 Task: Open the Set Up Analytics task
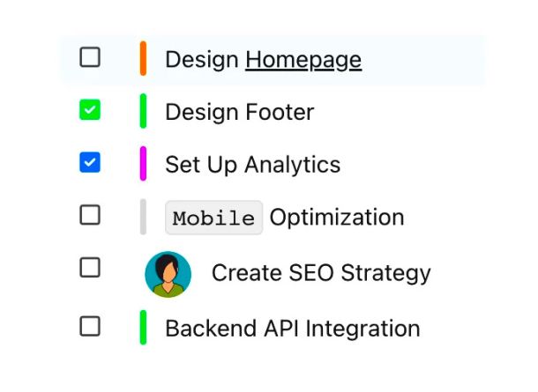click(x=252, y=165)
